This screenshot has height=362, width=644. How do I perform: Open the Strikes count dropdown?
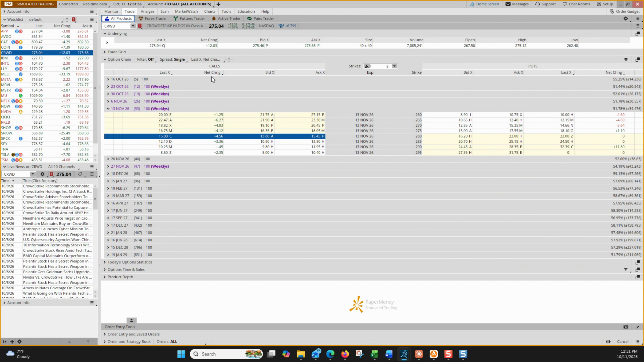394,66
